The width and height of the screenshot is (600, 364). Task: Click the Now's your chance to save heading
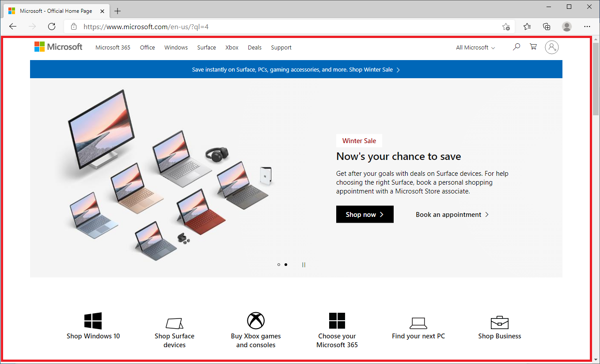tap(399, 156)
